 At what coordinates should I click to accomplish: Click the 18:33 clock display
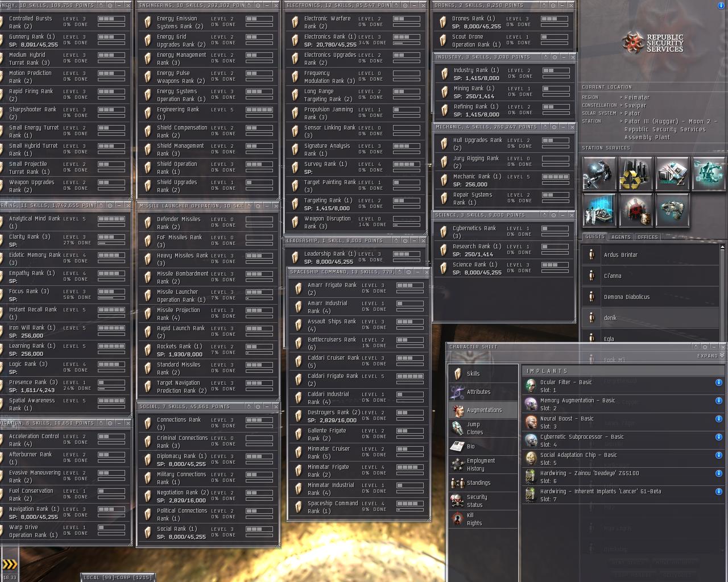10,577
